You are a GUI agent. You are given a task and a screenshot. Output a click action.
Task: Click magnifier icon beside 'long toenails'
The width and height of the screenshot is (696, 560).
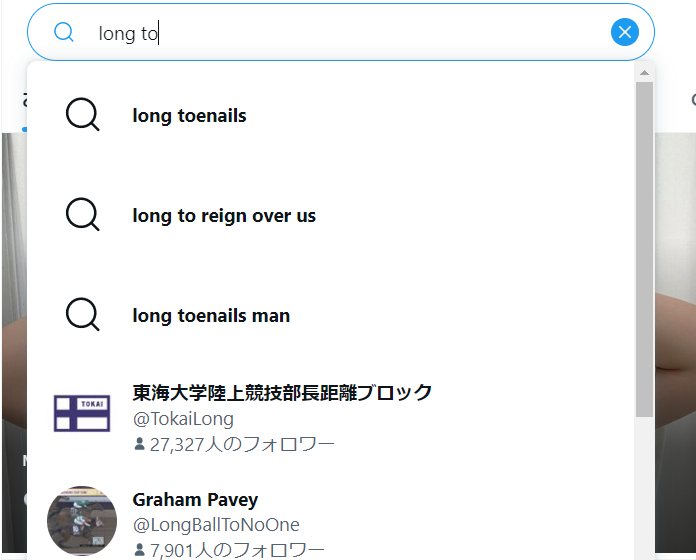point(82,115)
